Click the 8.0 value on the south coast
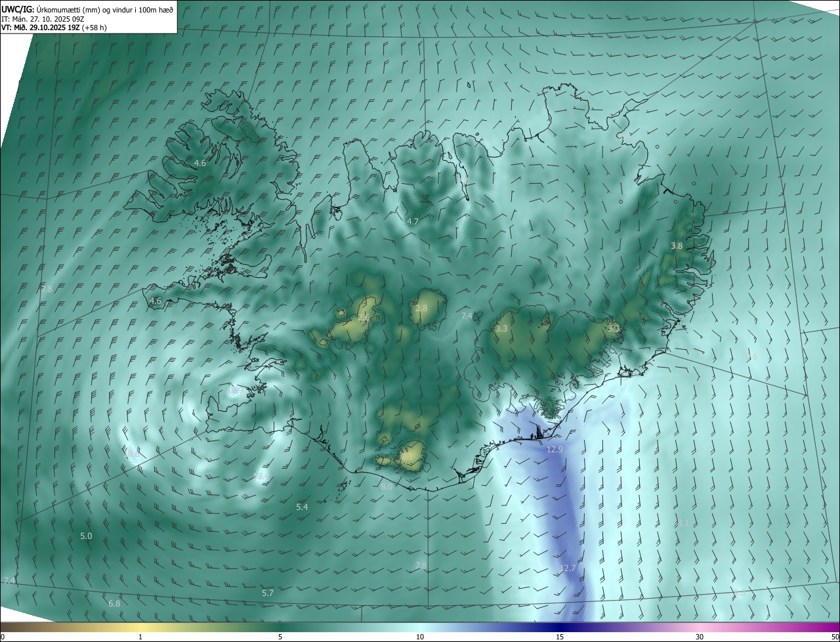840x642 pixels. (387, 487)
